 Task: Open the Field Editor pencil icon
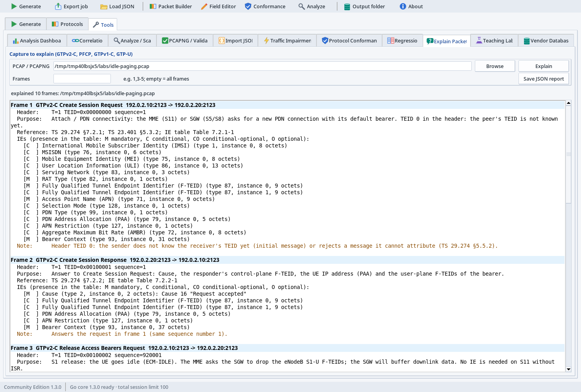click(x=204, y=6)
